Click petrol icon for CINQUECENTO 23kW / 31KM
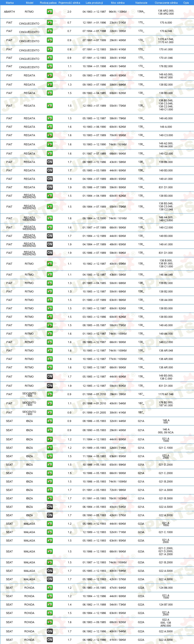This screenshot has width=194, height=644. tap(50, 23)
